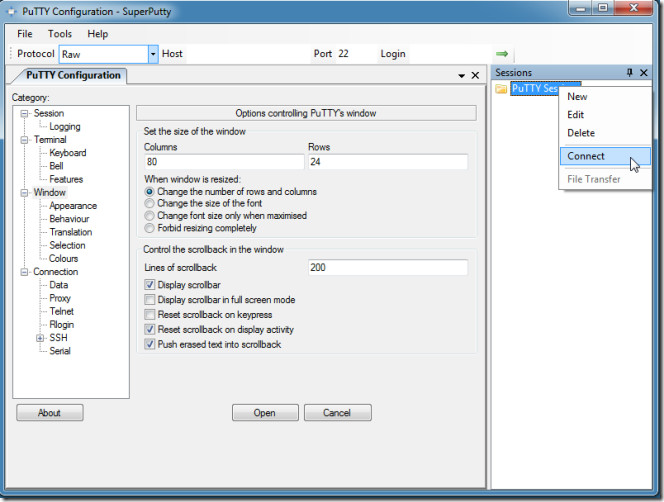Select Rlogin in category tree
This screenshot has width=664, height=502.
pos(62,324)
